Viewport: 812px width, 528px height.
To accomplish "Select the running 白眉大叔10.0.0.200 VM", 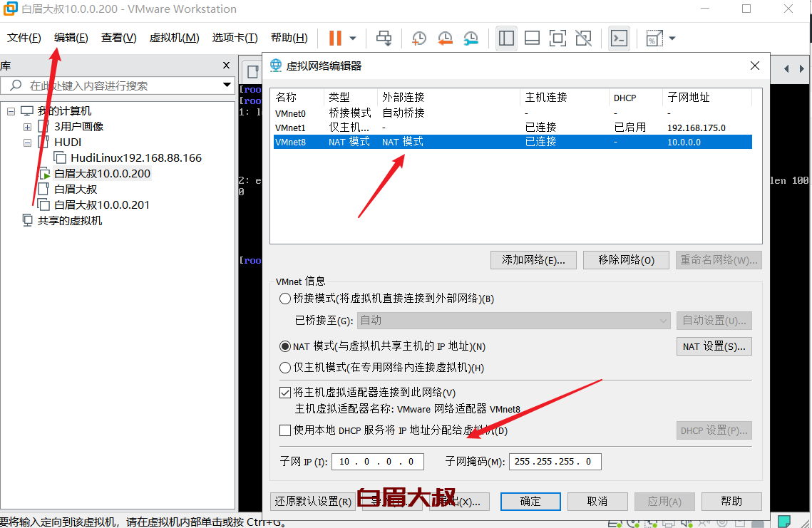I will tap(102, 173).
